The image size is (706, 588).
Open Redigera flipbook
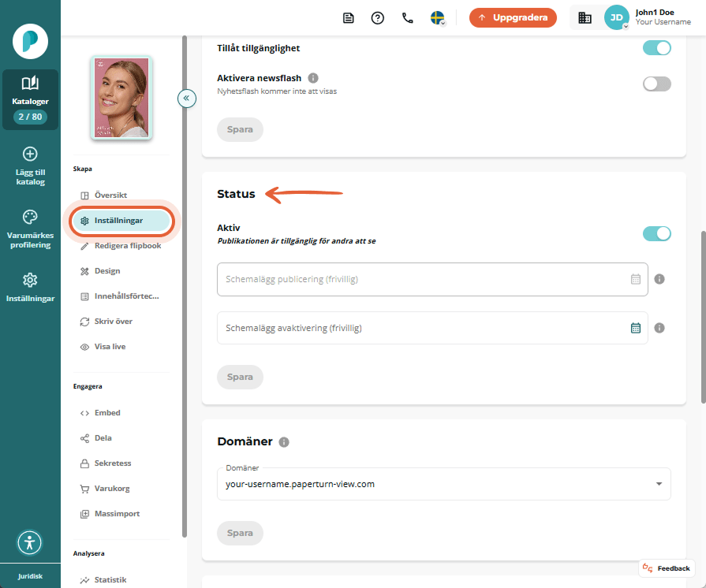[x=121, y=246]
